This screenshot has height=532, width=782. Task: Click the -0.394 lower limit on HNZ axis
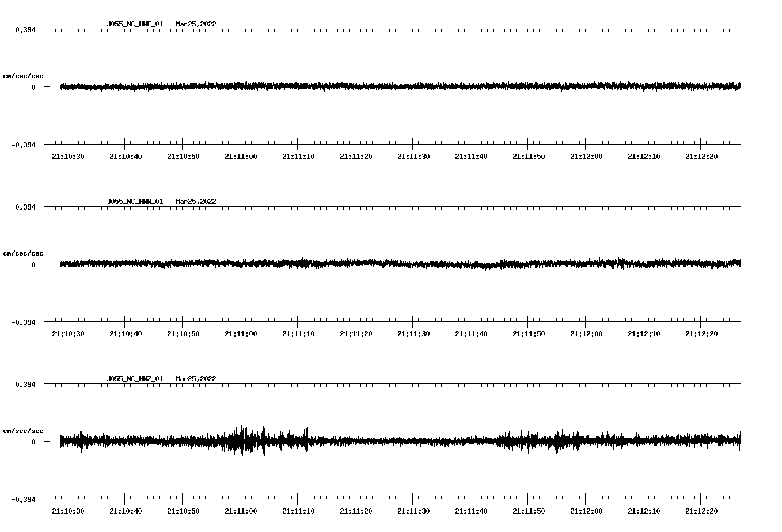pyautogui.click(x=23, y=499)
